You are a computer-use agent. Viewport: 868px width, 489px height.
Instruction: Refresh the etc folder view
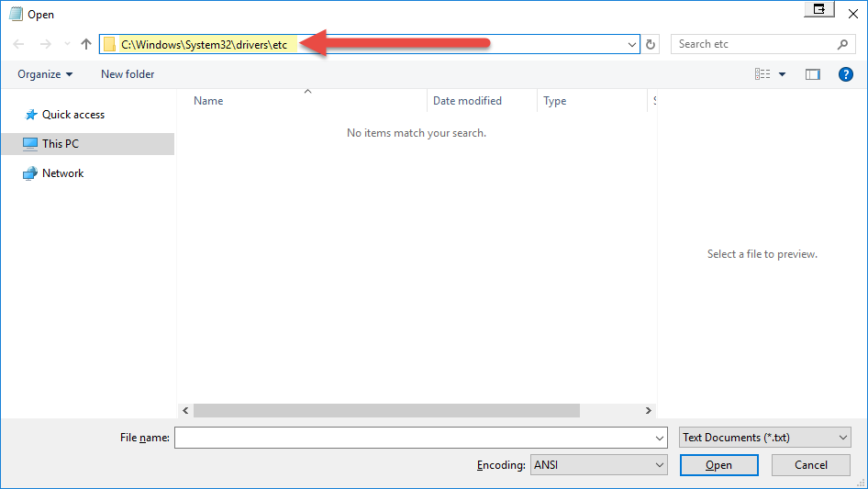click(651, 44)
